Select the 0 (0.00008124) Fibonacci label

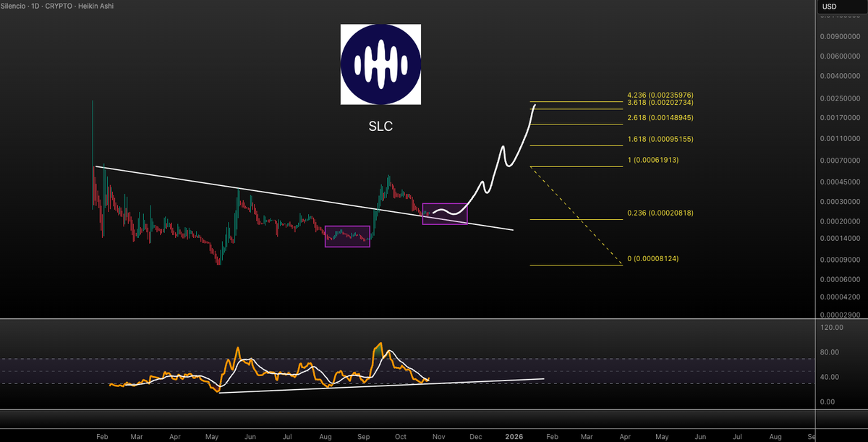tap(654, 259)
